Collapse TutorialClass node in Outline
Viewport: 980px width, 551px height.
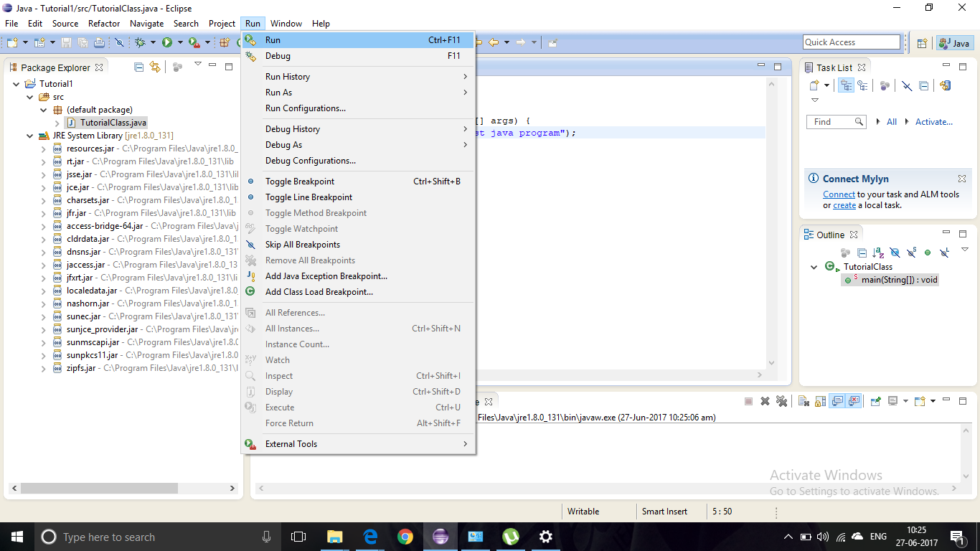[814, 267]
